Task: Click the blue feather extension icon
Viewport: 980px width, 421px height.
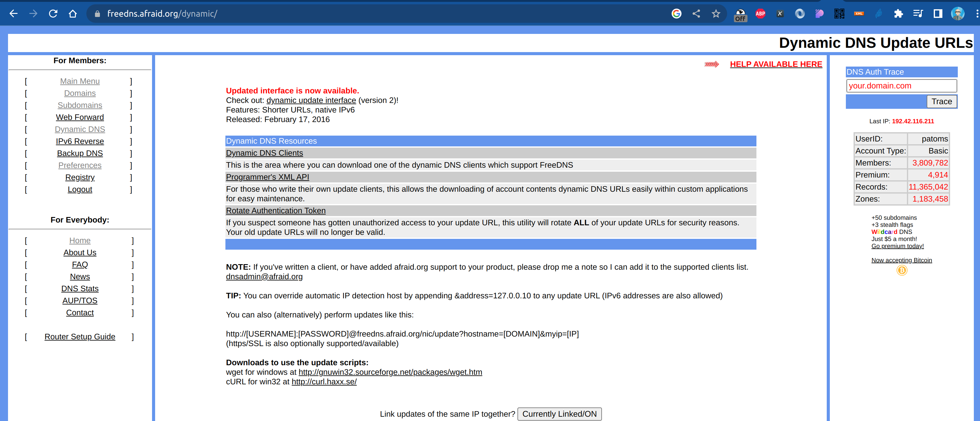Action: 879,14
